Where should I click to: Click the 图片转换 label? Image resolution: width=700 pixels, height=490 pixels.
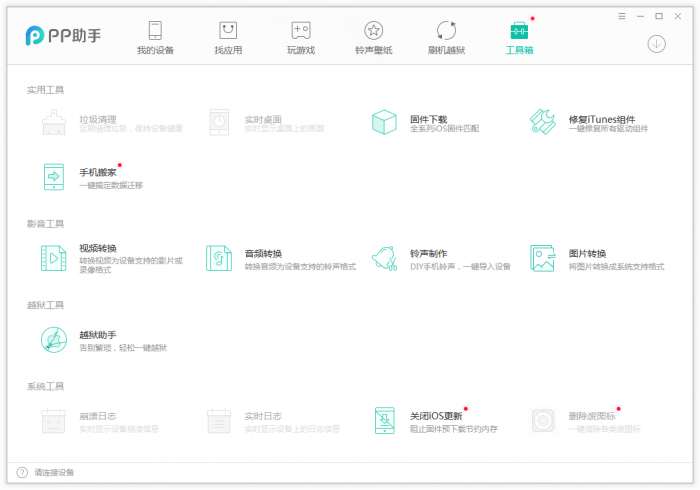coord(587,253)
